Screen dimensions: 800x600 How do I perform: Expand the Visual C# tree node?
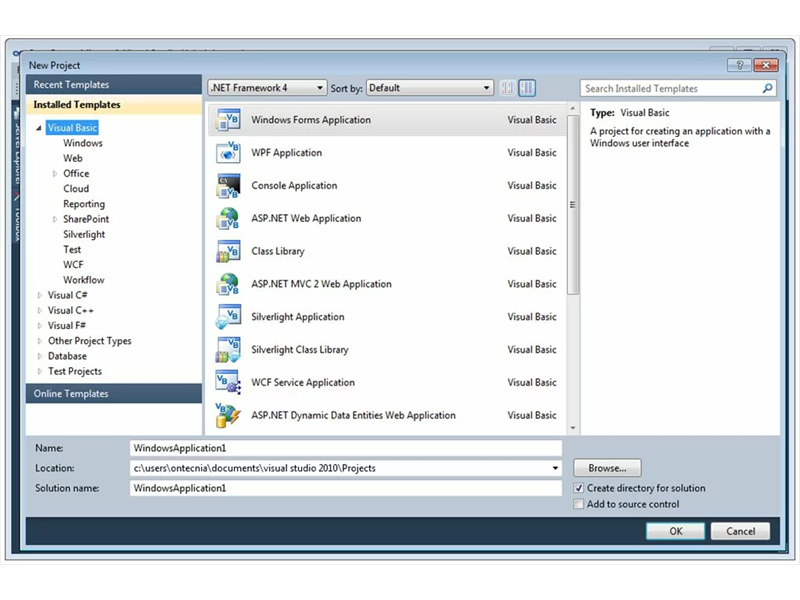[x=39, y=295]
